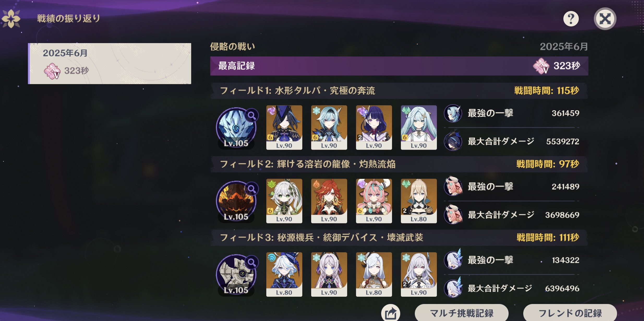Click the 最高記録 323秒 banner
This screenshot has height=321, width=644.
[399, 66]
